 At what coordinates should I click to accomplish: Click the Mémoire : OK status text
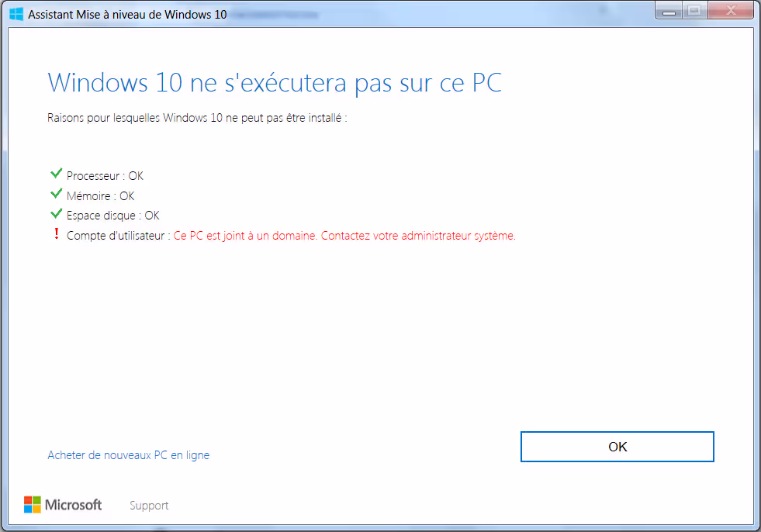(x=100, y=196)
